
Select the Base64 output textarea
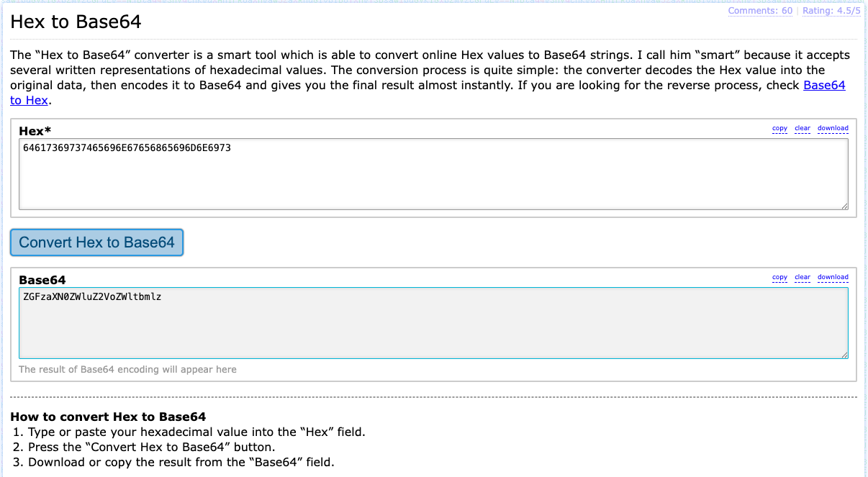[432, 324]
